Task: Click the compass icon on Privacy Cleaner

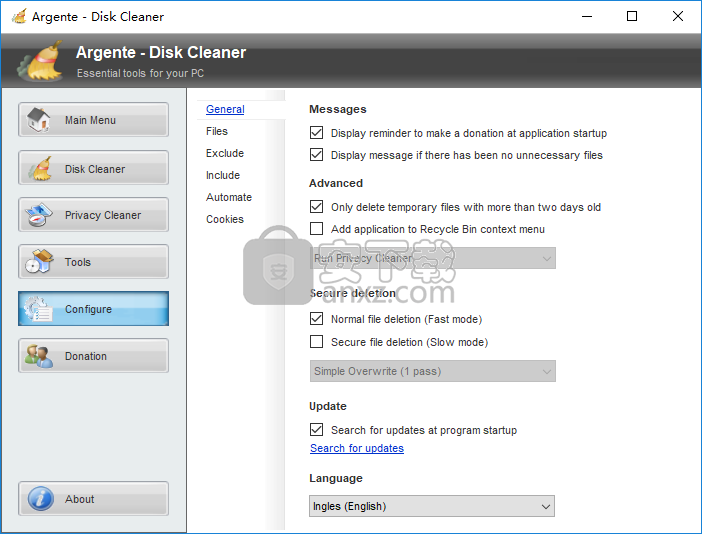Action: (39, 215)
